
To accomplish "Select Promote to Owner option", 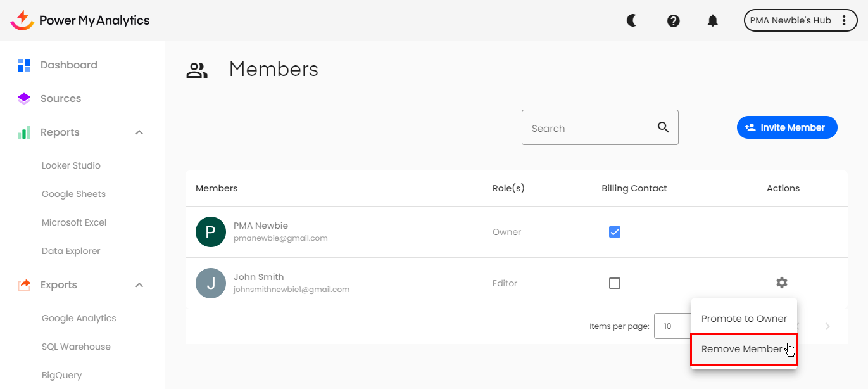I will click(744, 319).
